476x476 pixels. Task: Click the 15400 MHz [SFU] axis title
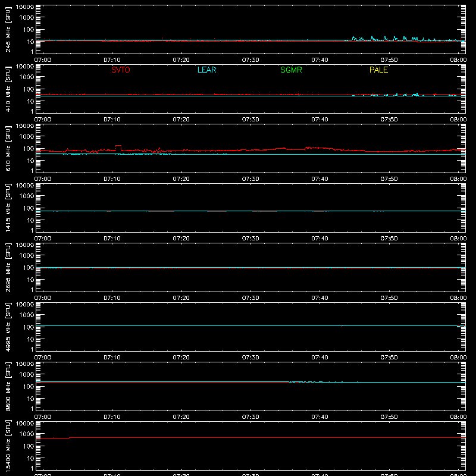[x=8, y=446]
